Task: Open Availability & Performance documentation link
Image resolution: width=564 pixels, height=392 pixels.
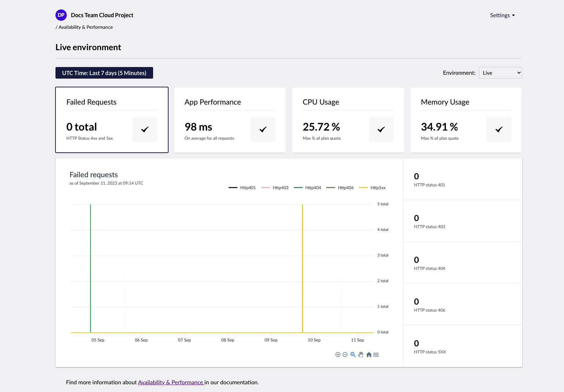Action: 171,382
